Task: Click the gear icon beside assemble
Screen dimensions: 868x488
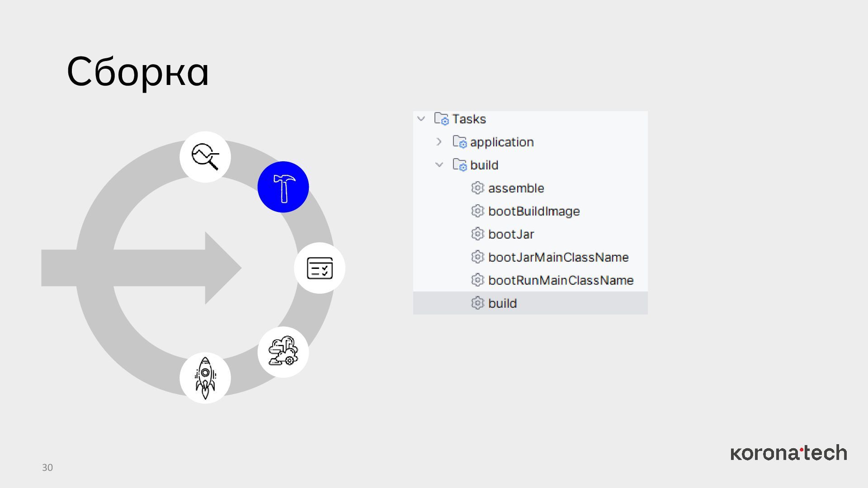Action: point(477,188)
